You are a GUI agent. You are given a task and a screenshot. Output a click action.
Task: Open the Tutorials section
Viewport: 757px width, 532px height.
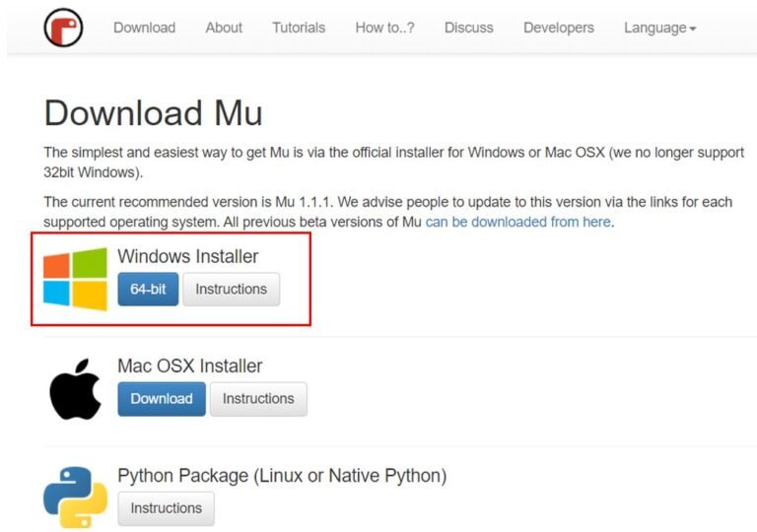coord(299,28)
